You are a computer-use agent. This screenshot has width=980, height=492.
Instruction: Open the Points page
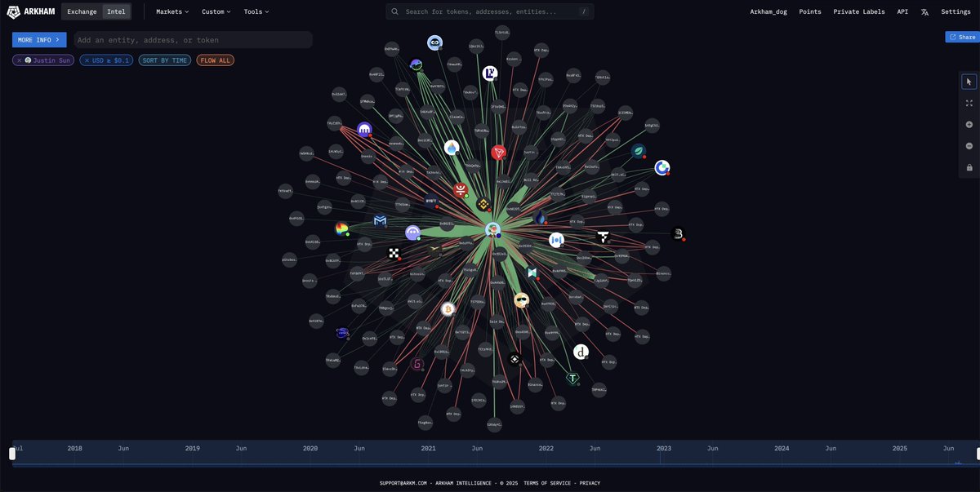810,11
